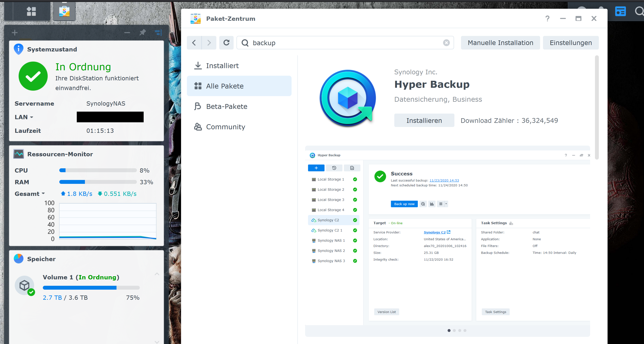
Task: Minimize the widget panel
Action: (127, 33)
